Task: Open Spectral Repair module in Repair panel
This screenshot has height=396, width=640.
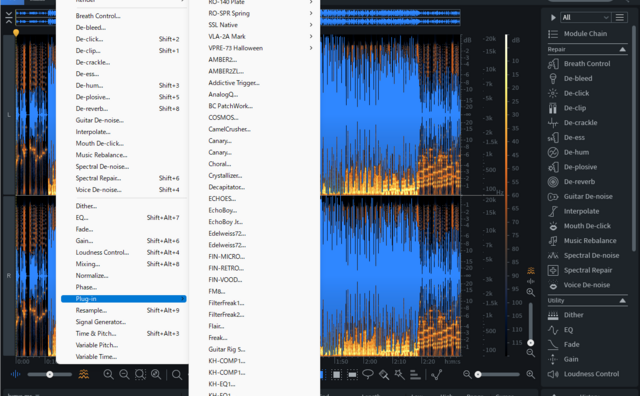Action: (588, 270)
